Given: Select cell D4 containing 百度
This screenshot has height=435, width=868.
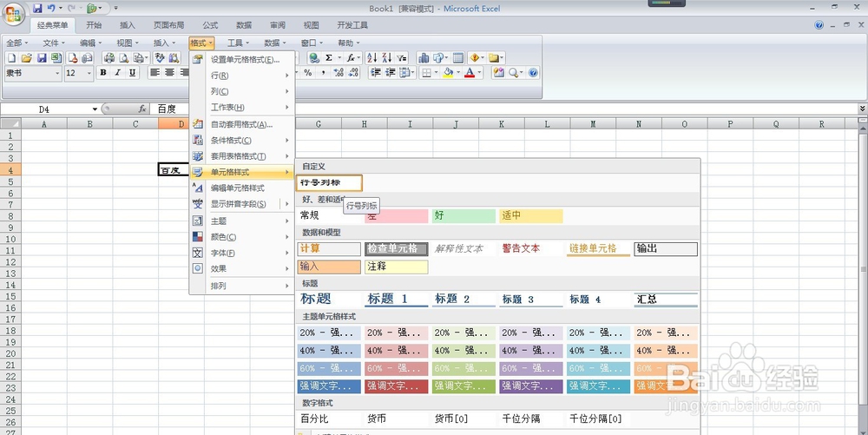Looking at the screenshot, I should (174, 170).
